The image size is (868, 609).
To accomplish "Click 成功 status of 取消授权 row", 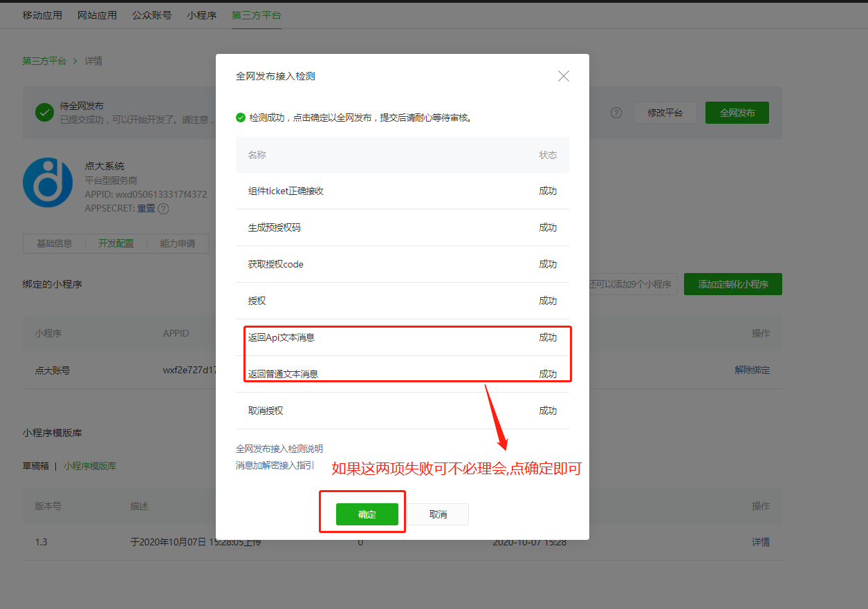I will (x=548, y=411).
